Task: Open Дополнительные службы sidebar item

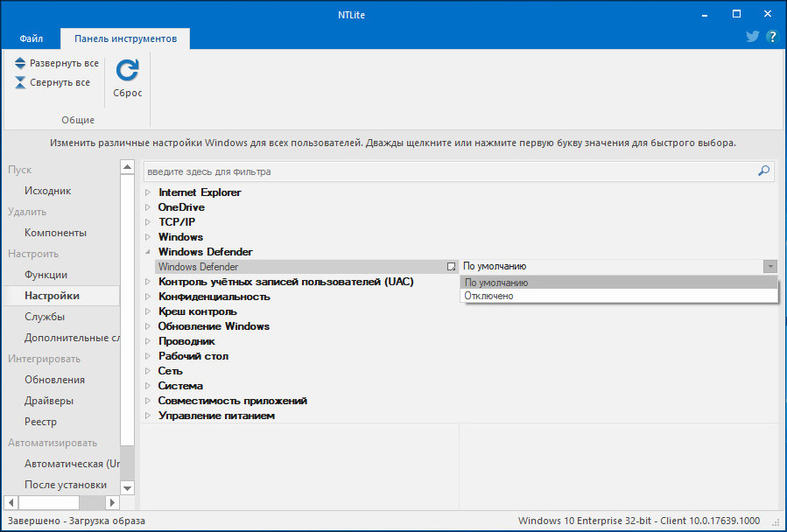Action: pyautogui.click(x=72, y=338)
